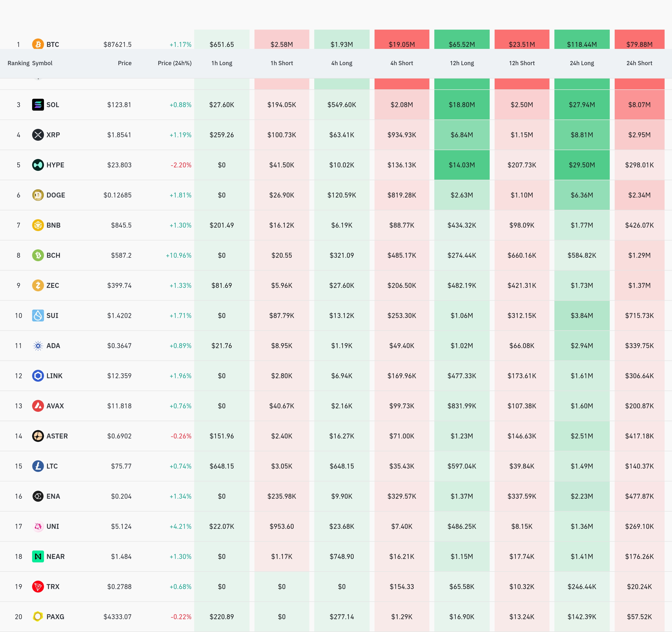Screen dimensions: 672x632
Task: Click the HYPE coin icon
Action: 38,165
